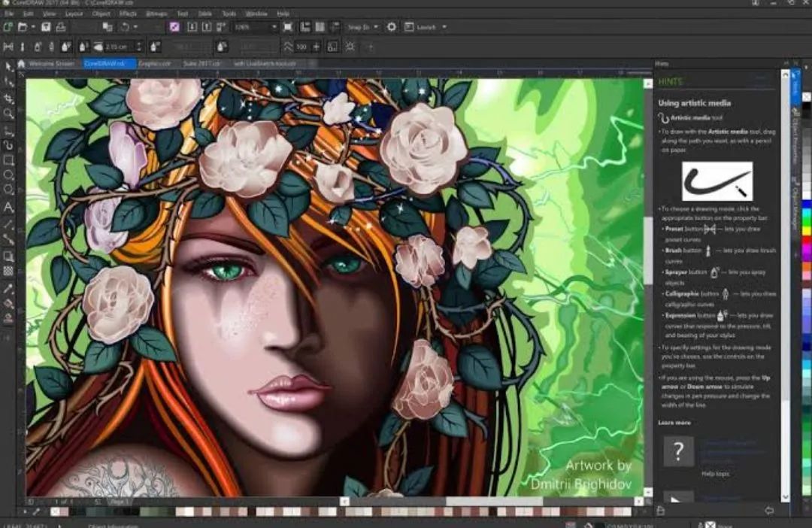The image size is (812, 528).
Task: Open the File menu
Action: click(x=9, y=14)
